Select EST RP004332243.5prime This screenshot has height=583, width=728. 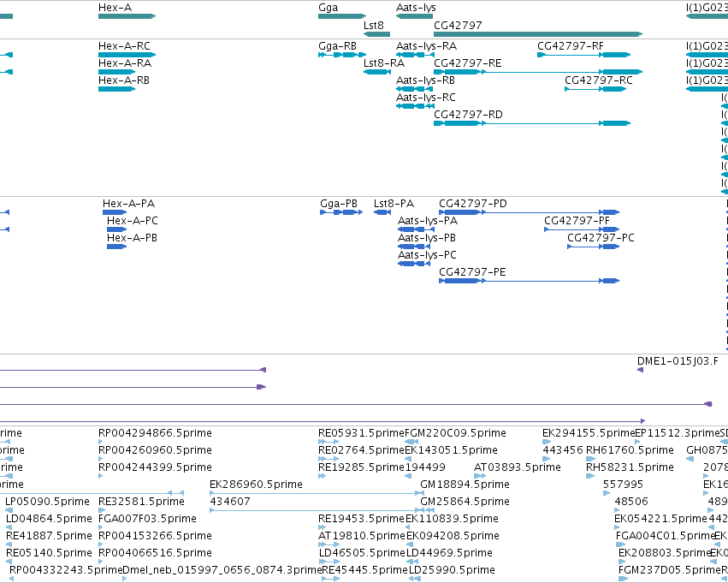point(12,579)
